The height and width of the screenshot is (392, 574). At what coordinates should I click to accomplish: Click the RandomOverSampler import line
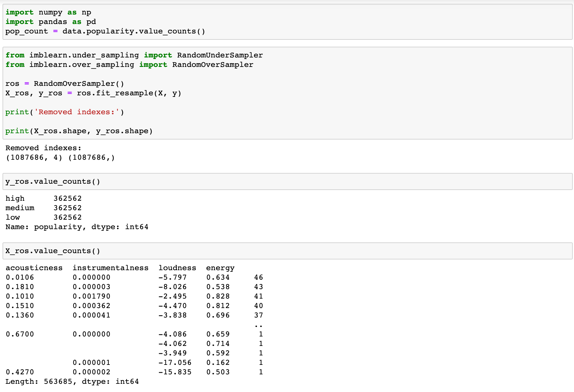coord(129,65)
